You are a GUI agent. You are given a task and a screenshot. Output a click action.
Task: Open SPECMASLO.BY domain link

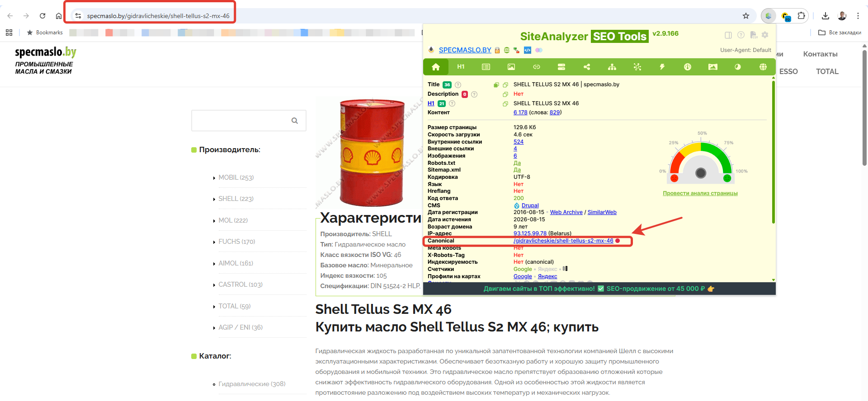coord(465,50)
